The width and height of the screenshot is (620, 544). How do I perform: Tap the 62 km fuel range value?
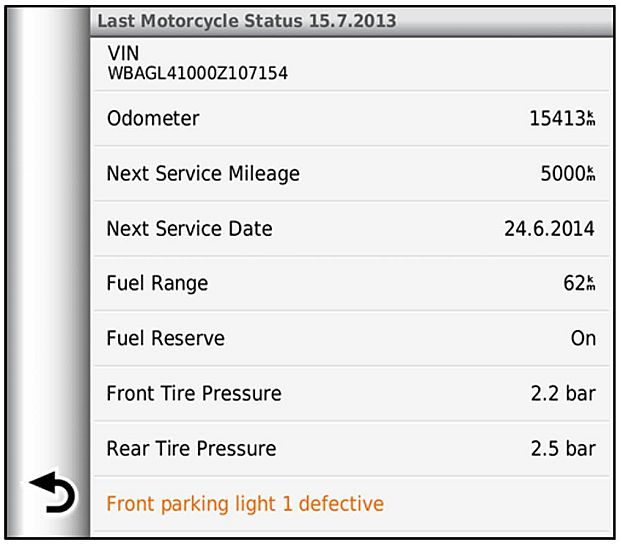click(x=578, y=284)
